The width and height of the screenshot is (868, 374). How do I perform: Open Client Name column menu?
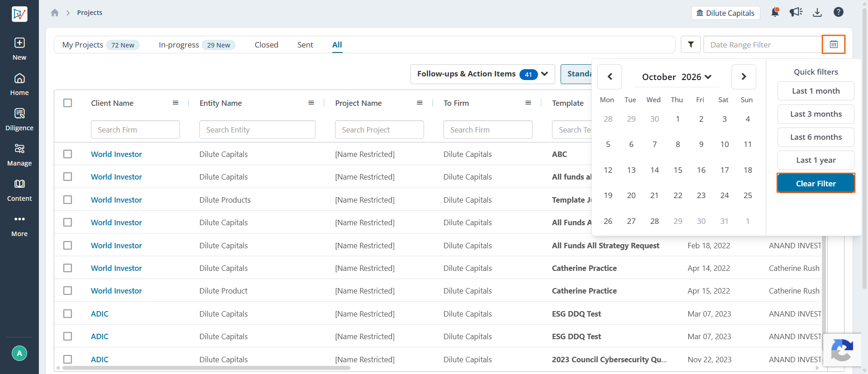(175, 103)
